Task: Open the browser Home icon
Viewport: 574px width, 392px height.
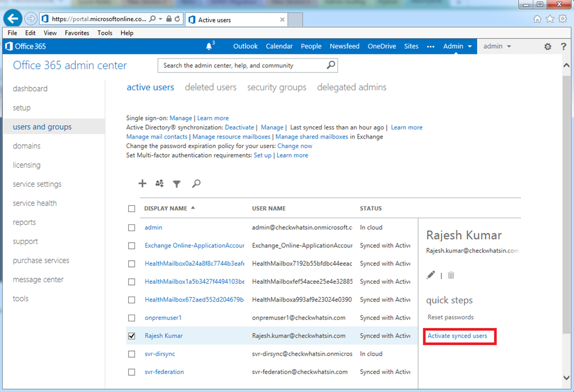Action: click(x=537, y=19)
